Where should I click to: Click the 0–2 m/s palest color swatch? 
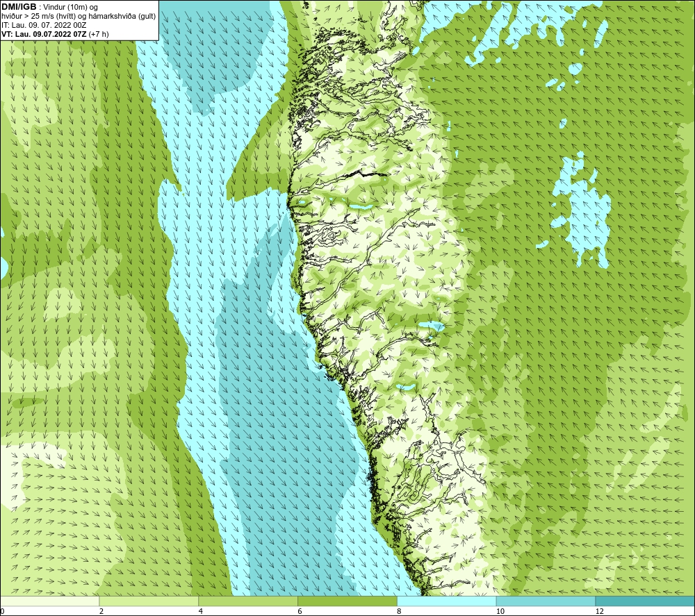pos(49,601)
